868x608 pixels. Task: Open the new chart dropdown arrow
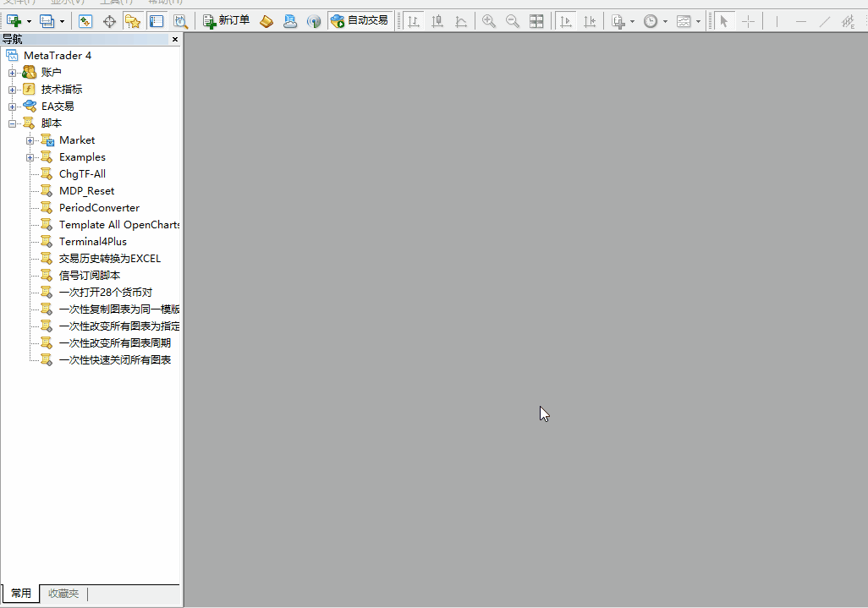tap(29, 21)
